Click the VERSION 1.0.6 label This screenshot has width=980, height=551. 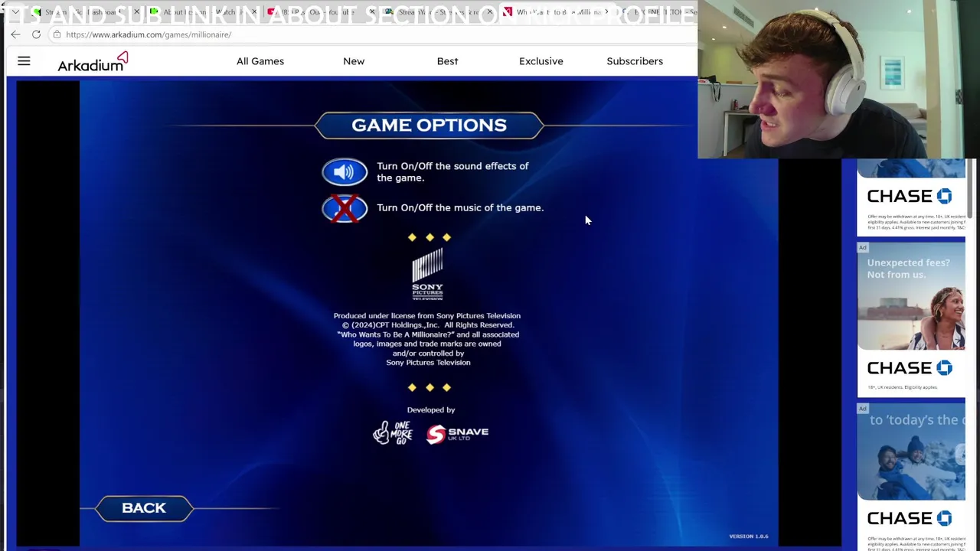coord(748,536)
